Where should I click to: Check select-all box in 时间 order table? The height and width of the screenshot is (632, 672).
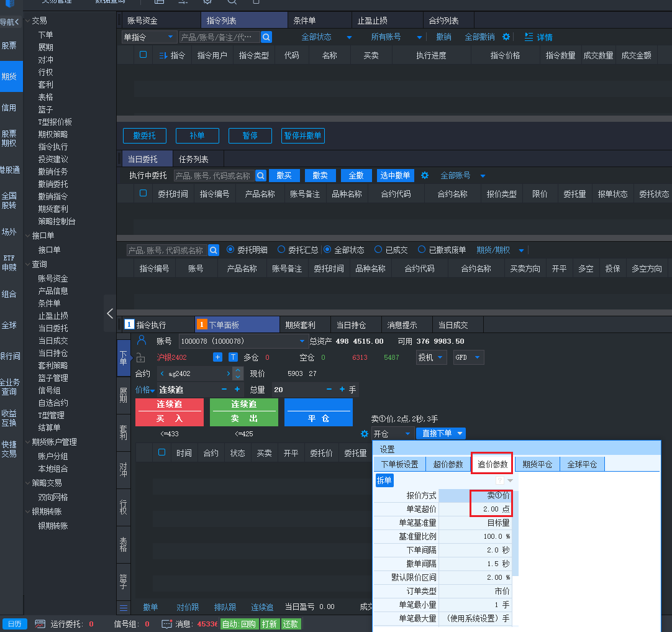pos(161,452)
